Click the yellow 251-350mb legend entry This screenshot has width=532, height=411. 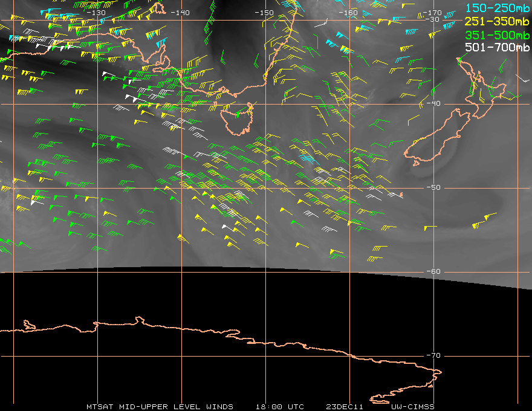(x=497, y=21)
